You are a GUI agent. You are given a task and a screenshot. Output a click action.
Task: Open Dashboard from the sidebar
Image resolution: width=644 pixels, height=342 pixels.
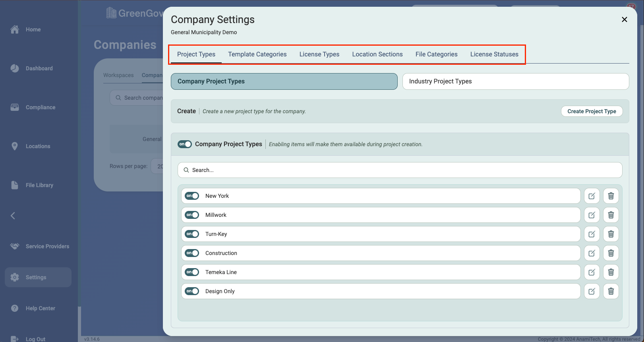39,68
